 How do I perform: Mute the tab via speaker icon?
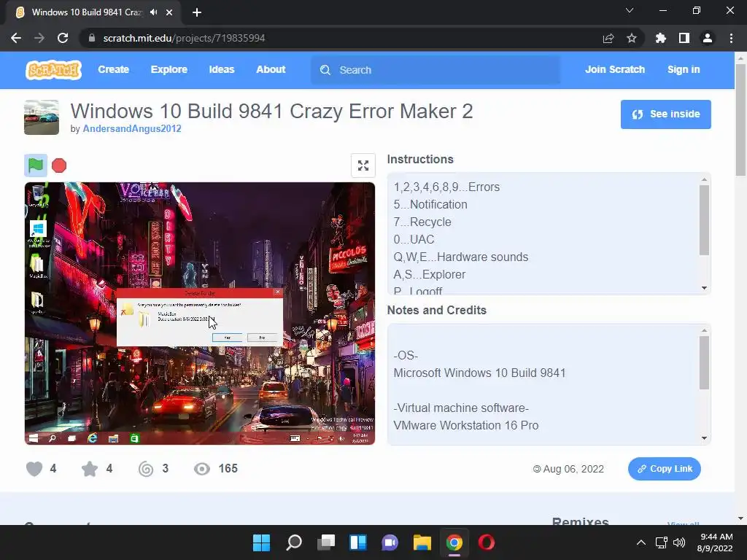coord(153,12)
